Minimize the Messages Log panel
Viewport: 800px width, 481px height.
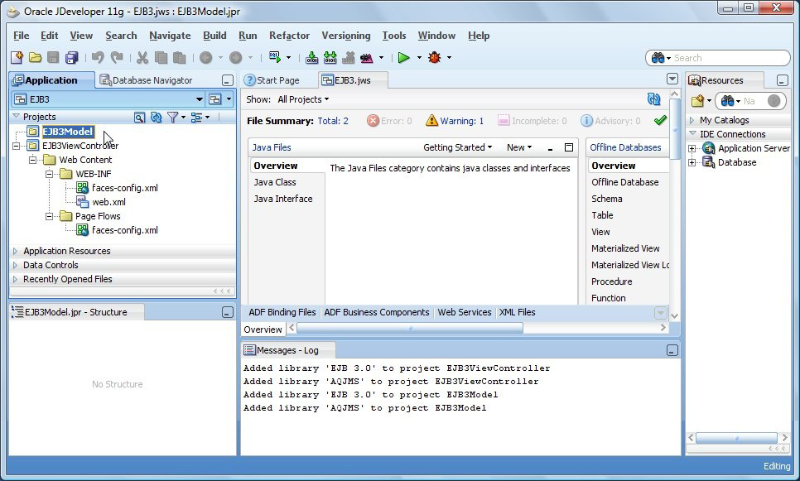(672, 350)
